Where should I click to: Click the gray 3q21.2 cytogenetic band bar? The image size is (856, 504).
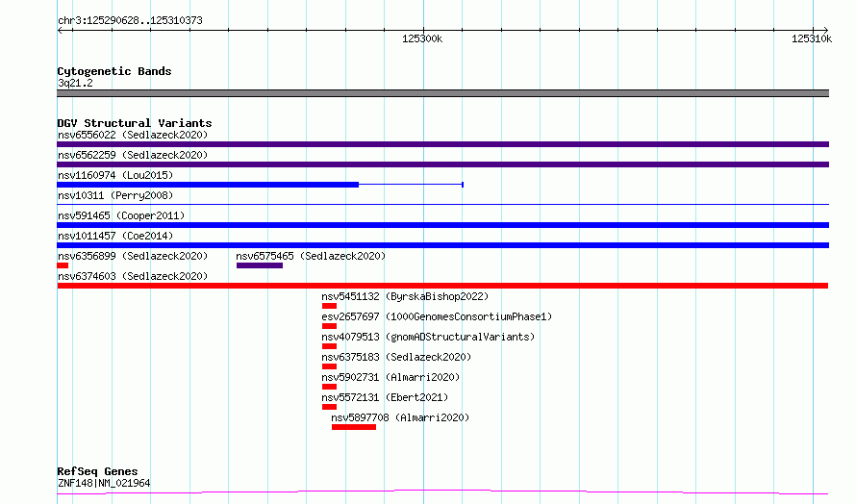442,93
